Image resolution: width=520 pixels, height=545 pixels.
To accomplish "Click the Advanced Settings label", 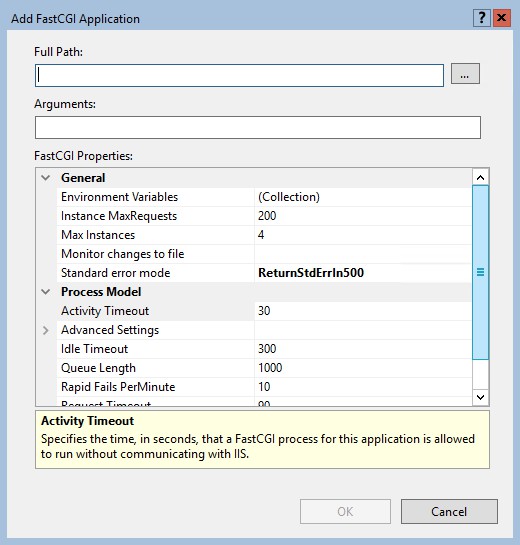I will (x=110, y=330).
